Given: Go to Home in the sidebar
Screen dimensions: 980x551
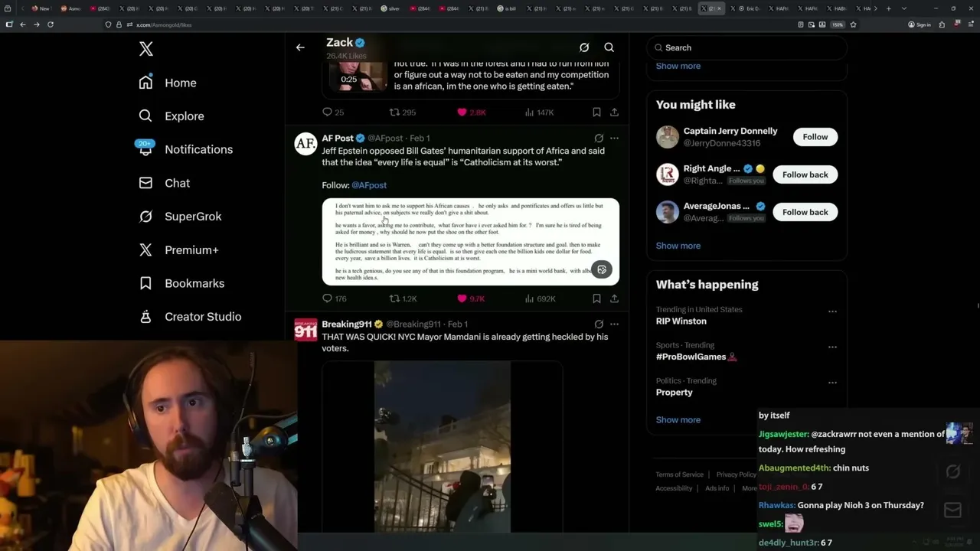Looking at the screenshot, I should click(x=168, y=83).
